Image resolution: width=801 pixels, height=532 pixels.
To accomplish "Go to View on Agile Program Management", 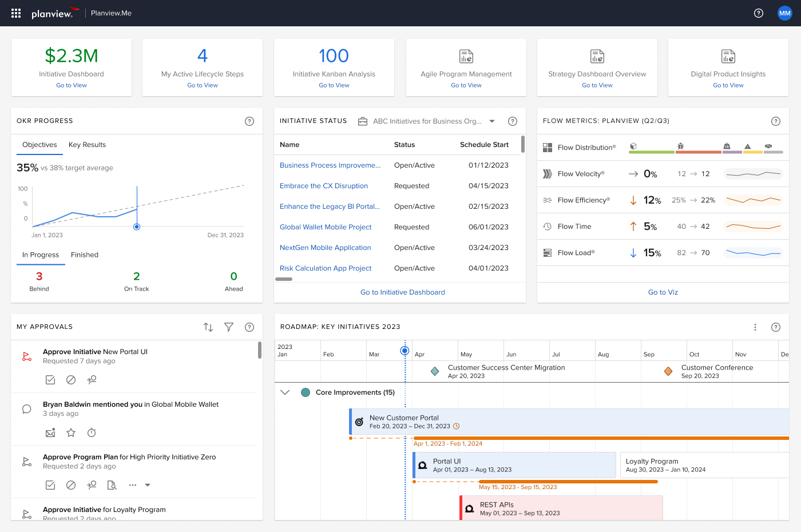I will click(x=466, y=85).
